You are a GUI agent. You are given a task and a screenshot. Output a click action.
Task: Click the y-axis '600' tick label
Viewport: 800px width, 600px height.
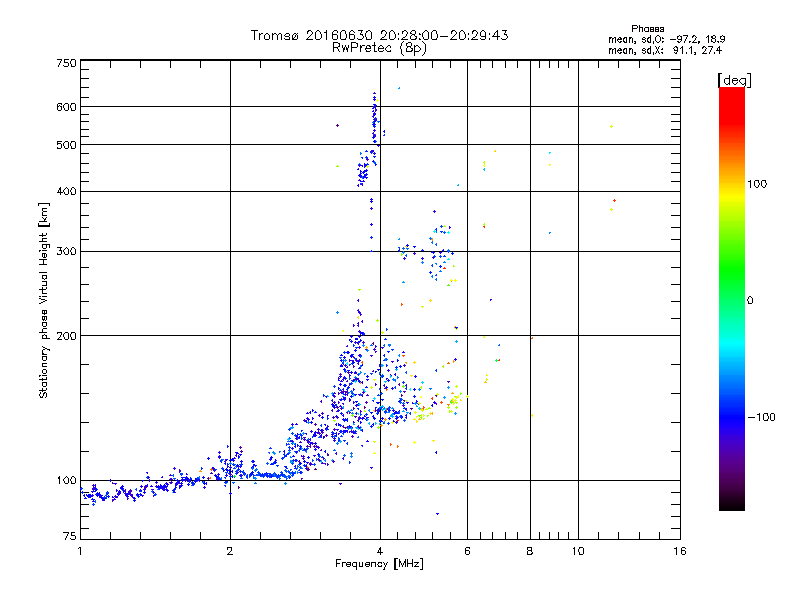pos(66,107)
